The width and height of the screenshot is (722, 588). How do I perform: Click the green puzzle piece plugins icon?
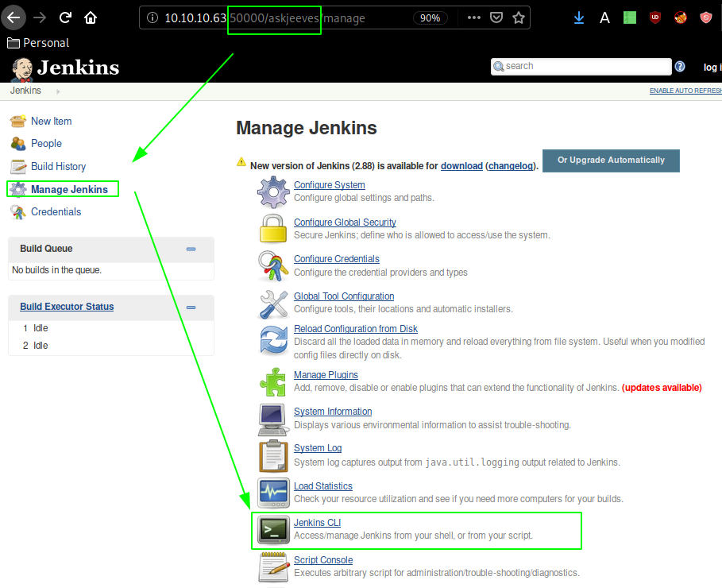(273, 381)
